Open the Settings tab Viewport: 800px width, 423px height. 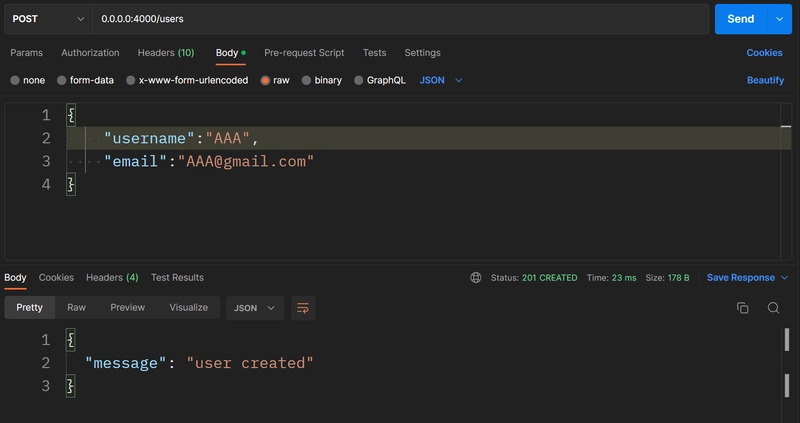pyautogui.click(x=422, y=53)
